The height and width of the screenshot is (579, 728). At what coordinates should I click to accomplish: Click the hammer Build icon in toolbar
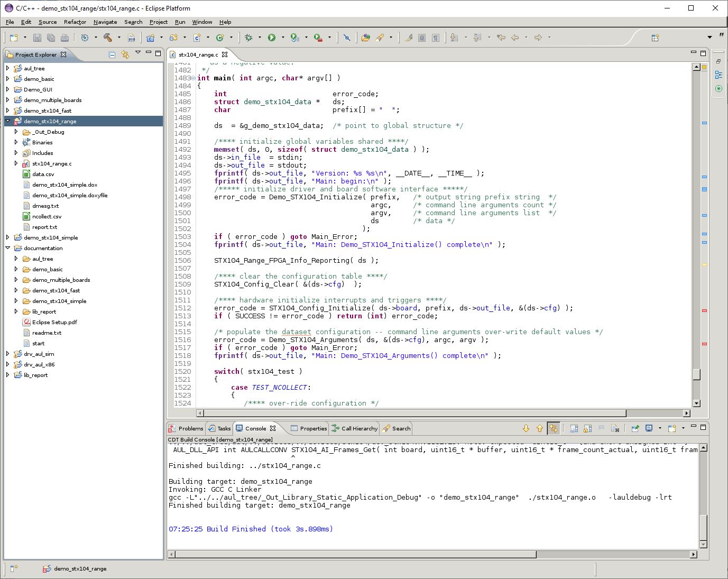pyautogui.click(x=108, y=38)
